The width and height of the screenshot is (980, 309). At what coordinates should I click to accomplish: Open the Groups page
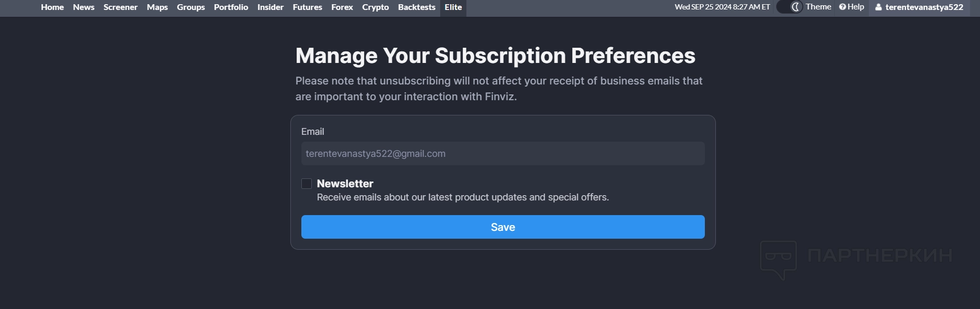[191, 7]
